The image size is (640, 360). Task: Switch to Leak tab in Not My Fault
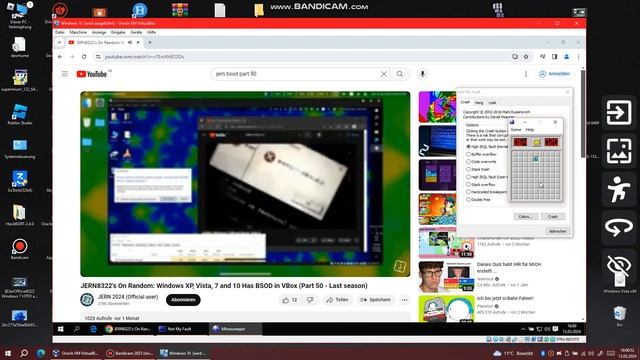point(492,103)
